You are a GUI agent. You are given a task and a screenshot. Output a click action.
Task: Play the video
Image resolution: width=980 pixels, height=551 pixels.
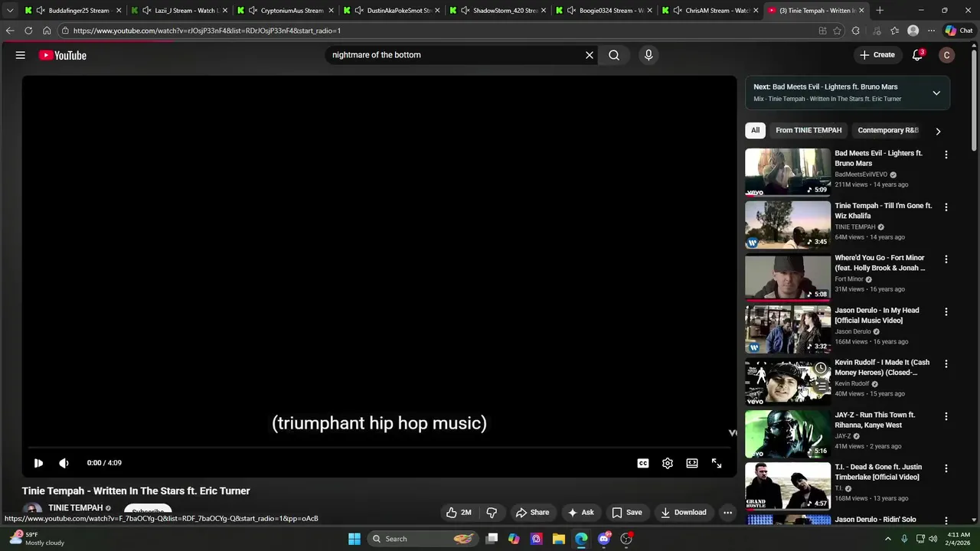click(x=38, y=463)
